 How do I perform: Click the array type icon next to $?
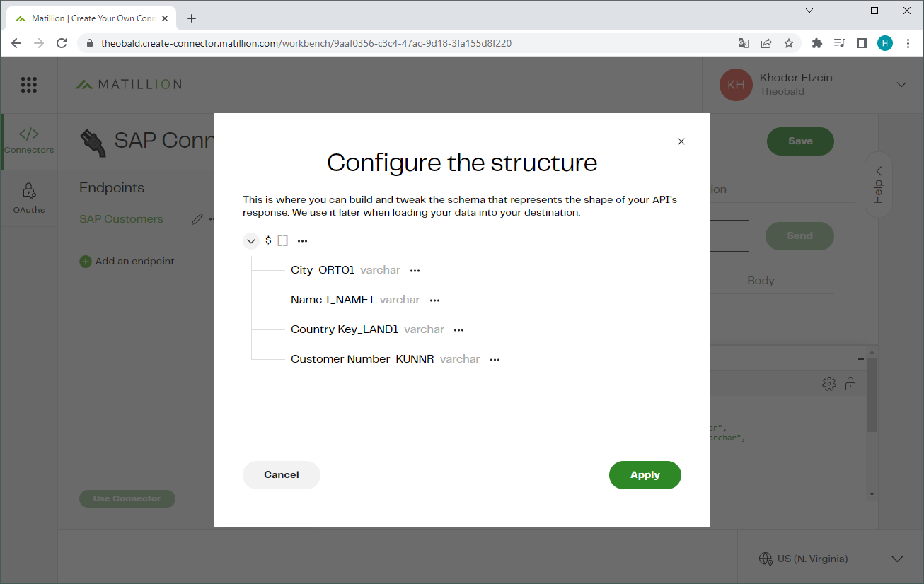click(x=282, y=241)
